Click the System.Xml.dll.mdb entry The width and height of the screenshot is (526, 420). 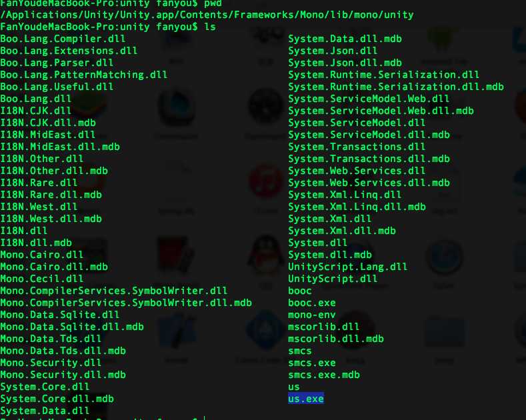pos(342,231)
